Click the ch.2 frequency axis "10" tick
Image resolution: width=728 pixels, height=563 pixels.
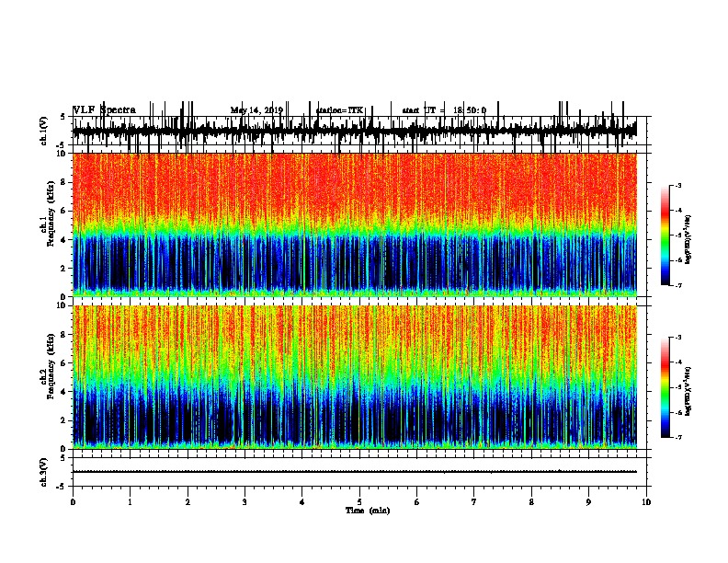(62, 305)
